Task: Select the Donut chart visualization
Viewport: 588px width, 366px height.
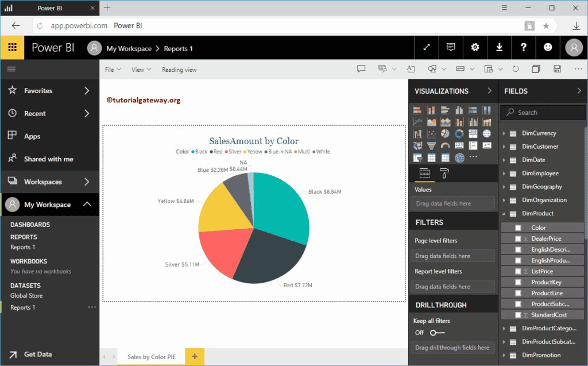Action: coord(459,133)
